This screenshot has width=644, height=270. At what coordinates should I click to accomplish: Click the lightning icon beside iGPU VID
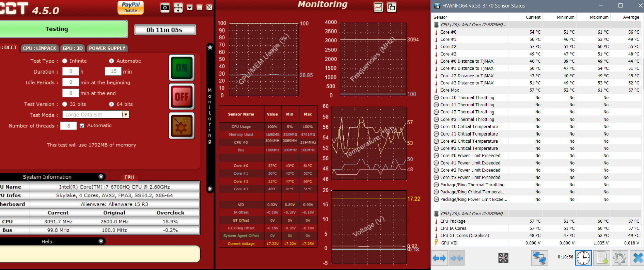tap(436, 242)
